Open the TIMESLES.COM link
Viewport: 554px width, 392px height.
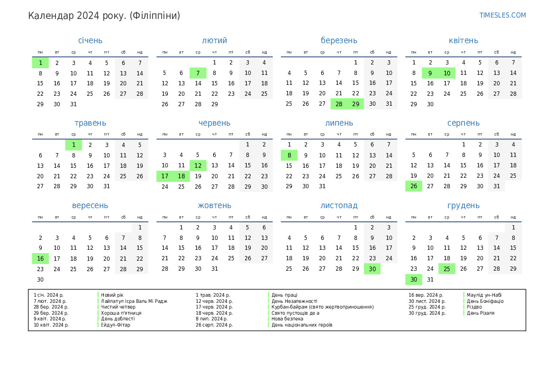coord(502,15)
